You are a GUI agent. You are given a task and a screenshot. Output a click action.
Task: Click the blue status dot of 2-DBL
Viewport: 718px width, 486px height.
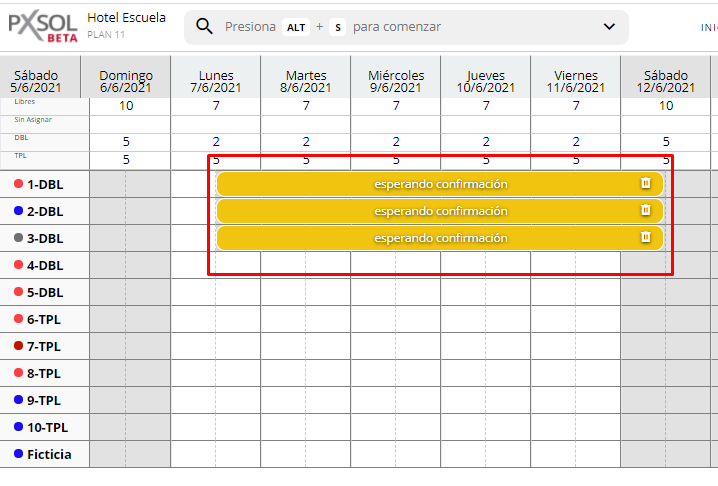point(19,211)
